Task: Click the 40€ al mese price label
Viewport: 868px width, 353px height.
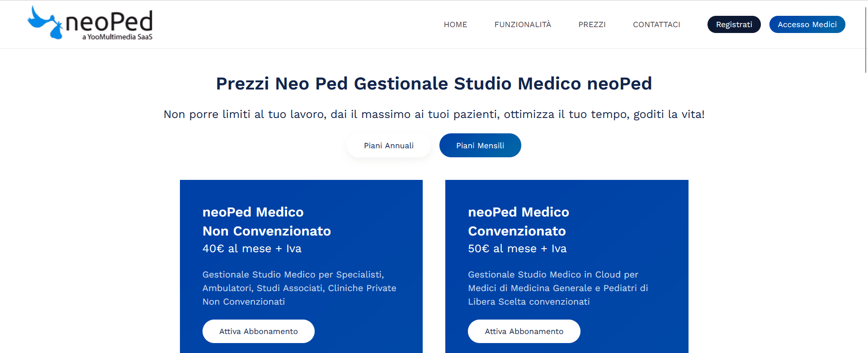Action: (x=252, y=248)
